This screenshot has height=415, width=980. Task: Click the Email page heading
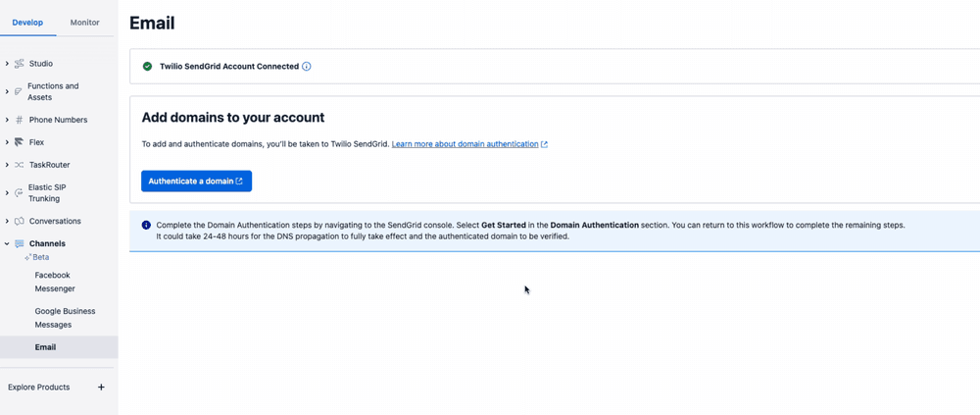coord(152,24)
